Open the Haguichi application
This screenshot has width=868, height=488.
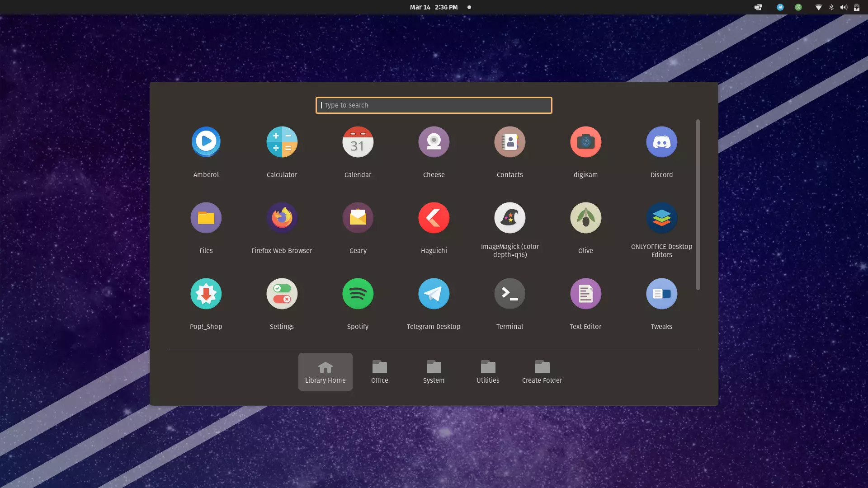[x=434, y=218]
